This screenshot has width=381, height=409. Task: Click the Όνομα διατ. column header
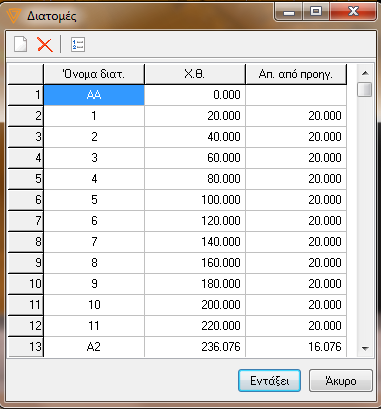(x=94, y=74)
